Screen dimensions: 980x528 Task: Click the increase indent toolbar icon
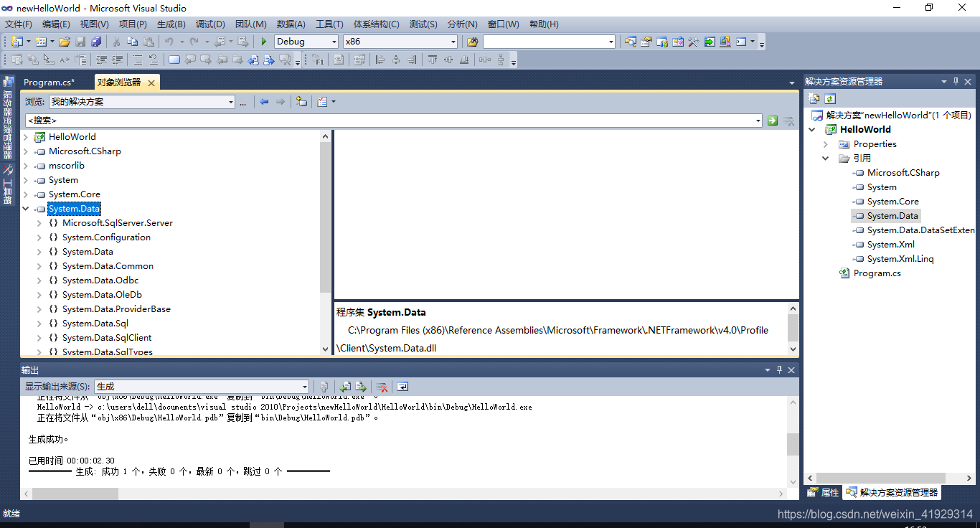pyautogui.click(x=117, y=60)
